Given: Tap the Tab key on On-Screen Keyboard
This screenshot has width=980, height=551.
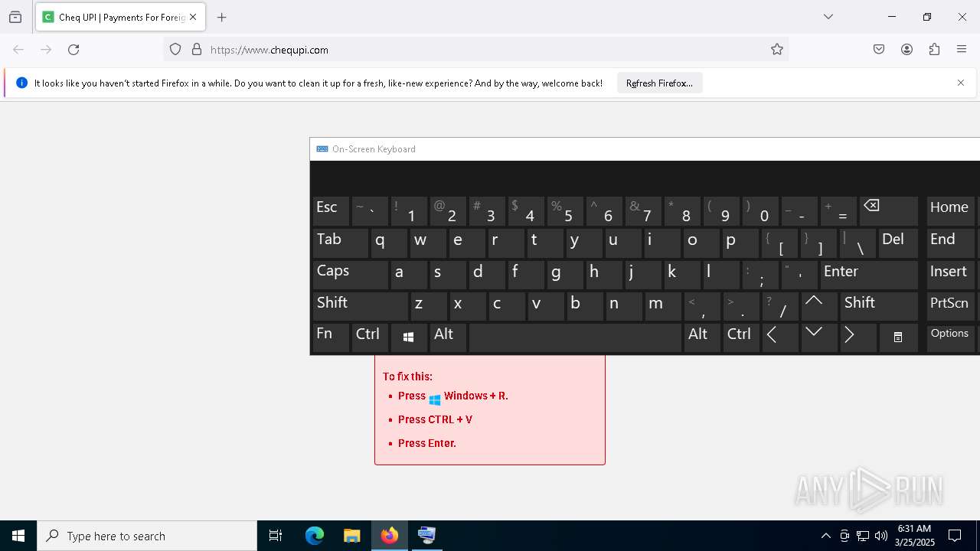Looking at the screenshot, I should 340,243.
